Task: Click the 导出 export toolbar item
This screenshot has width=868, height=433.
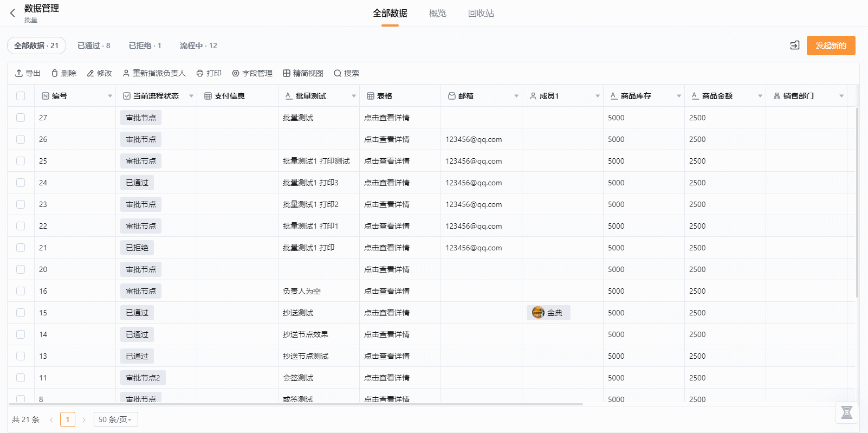Action: coord(28,73)
